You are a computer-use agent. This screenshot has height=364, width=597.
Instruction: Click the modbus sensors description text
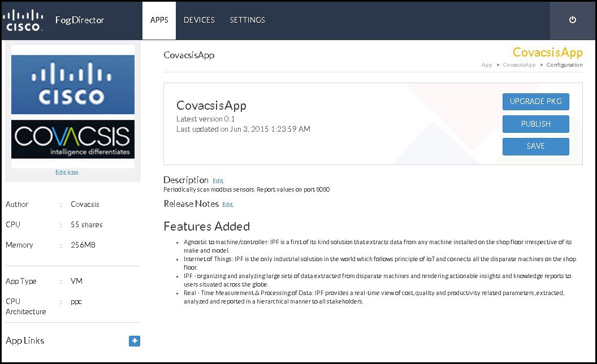(246, 189)
